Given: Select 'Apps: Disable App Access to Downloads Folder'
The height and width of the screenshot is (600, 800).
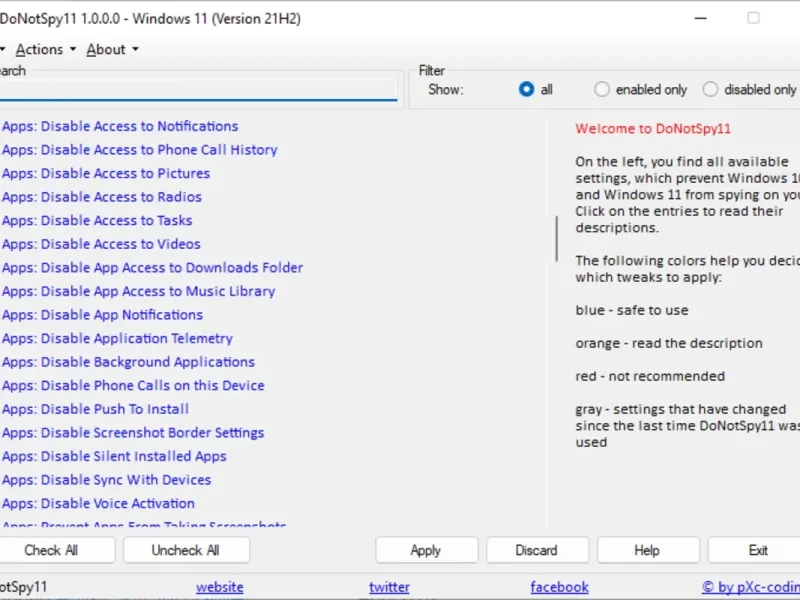Looking at the screenshot, I should click(x=153, y=267).
